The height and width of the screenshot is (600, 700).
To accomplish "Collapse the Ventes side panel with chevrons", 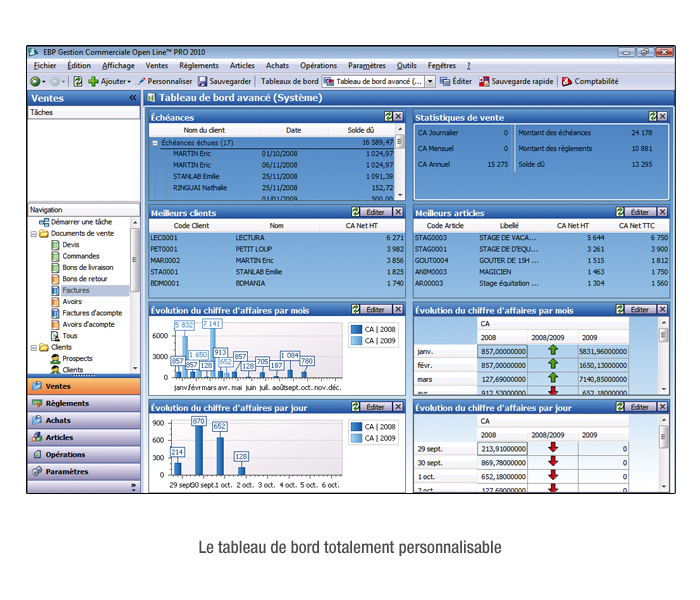I will point(133,98).
